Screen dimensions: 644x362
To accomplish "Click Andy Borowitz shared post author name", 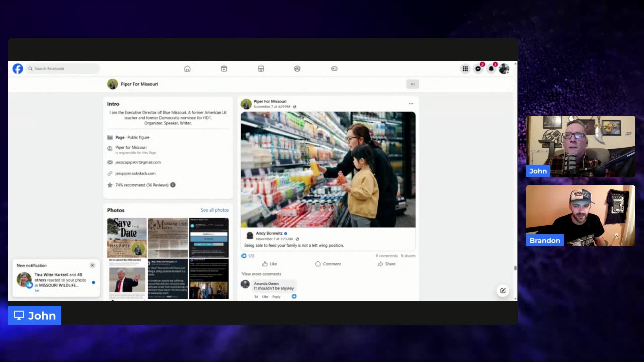I will tap(269, 233).
